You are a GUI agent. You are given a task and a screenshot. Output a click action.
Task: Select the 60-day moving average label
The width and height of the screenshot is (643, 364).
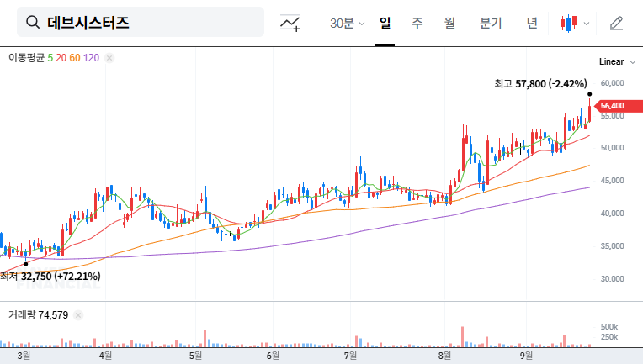(75, 58)
